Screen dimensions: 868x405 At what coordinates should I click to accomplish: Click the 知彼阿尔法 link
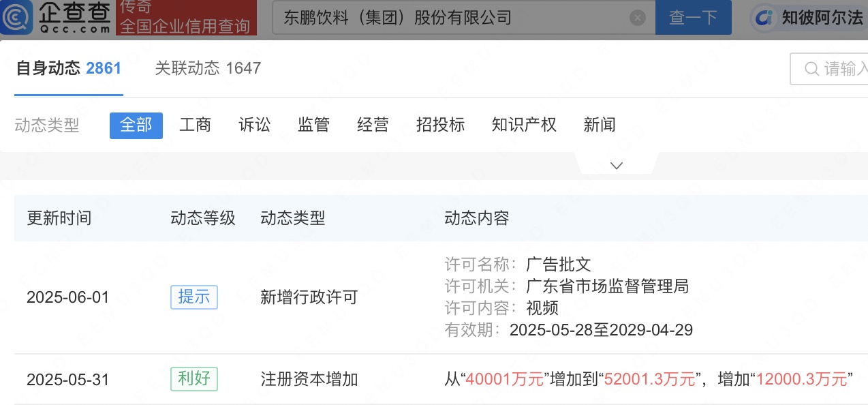(x=822, y=18)
